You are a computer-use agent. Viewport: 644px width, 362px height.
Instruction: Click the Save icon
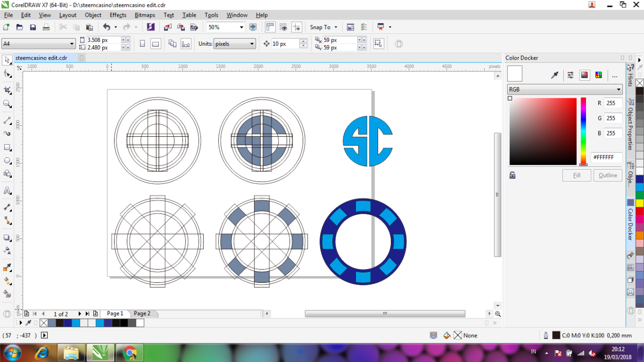(x=33, y=27)
